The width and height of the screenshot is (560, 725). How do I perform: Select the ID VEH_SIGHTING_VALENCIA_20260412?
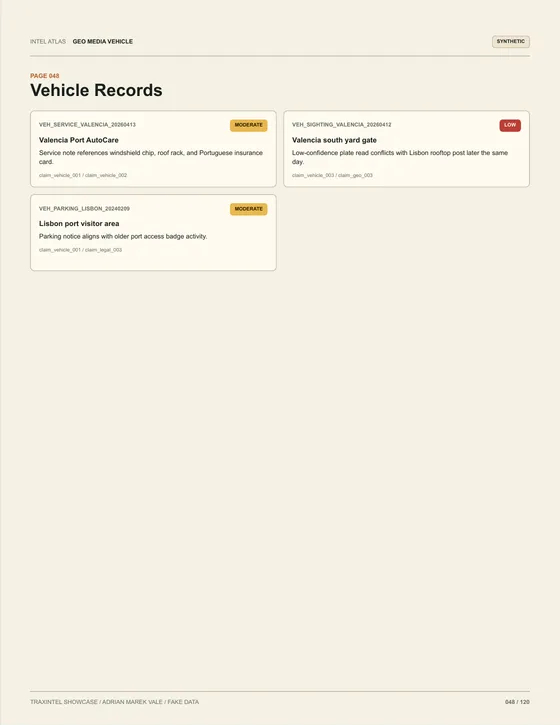(342, 125)
